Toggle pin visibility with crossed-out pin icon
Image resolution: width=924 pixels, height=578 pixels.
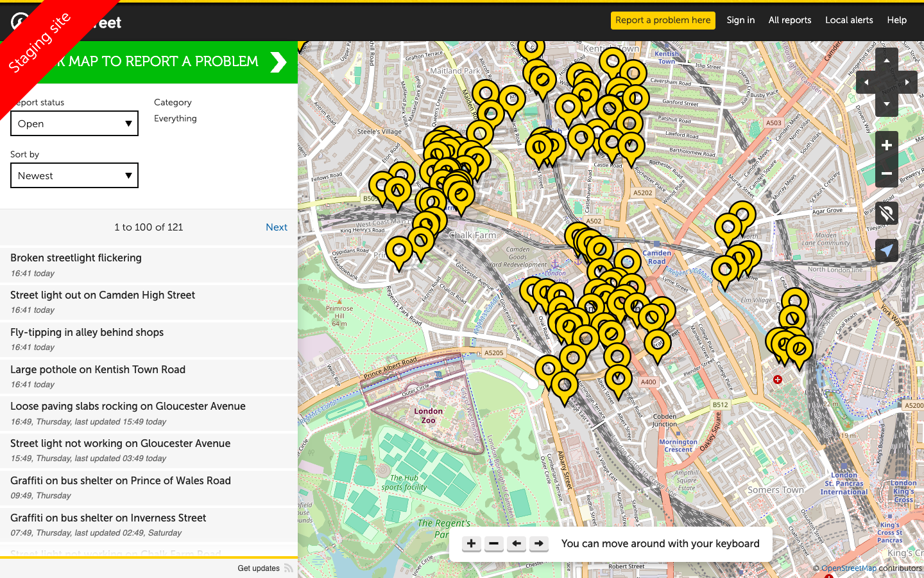(886, 213)
